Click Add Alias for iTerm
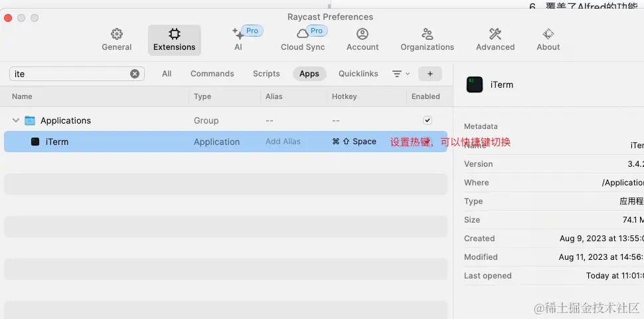 pyautogui.click(x=283, y=142)
